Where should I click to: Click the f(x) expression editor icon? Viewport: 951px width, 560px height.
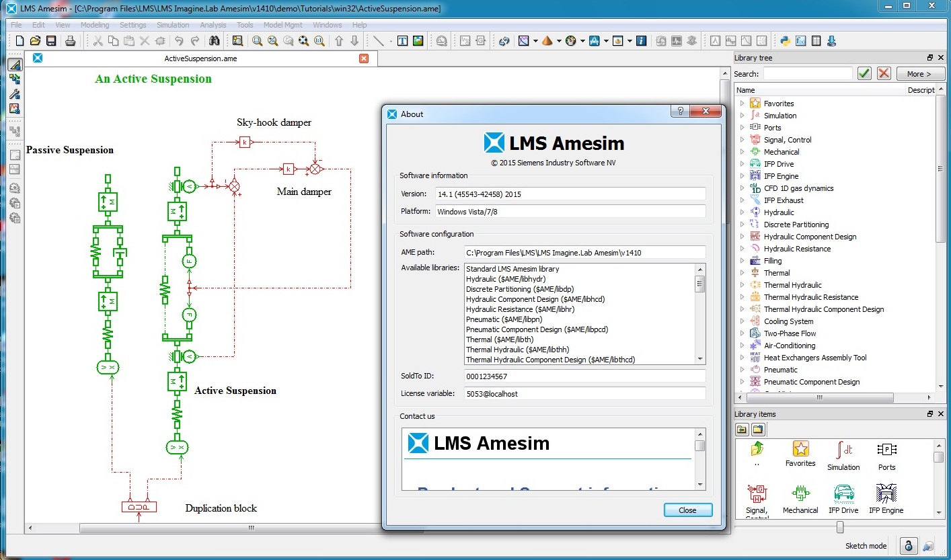[x=800, y=41]
